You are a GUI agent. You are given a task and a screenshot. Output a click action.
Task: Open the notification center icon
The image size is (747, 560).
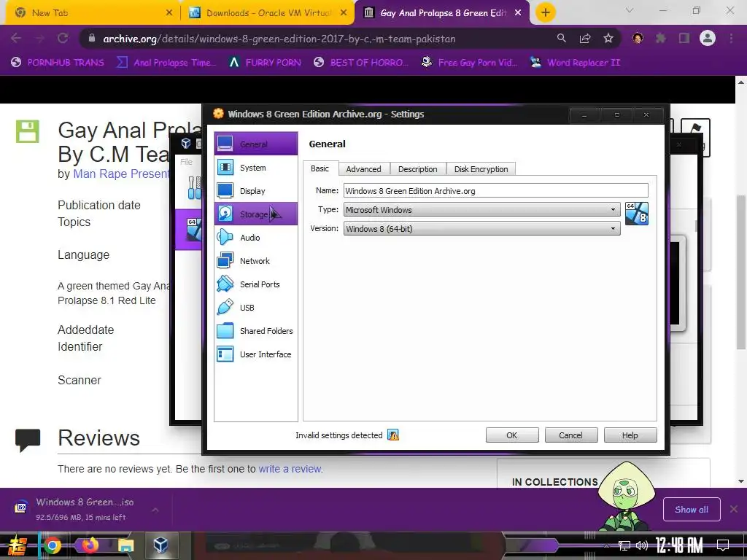point(723,545)
